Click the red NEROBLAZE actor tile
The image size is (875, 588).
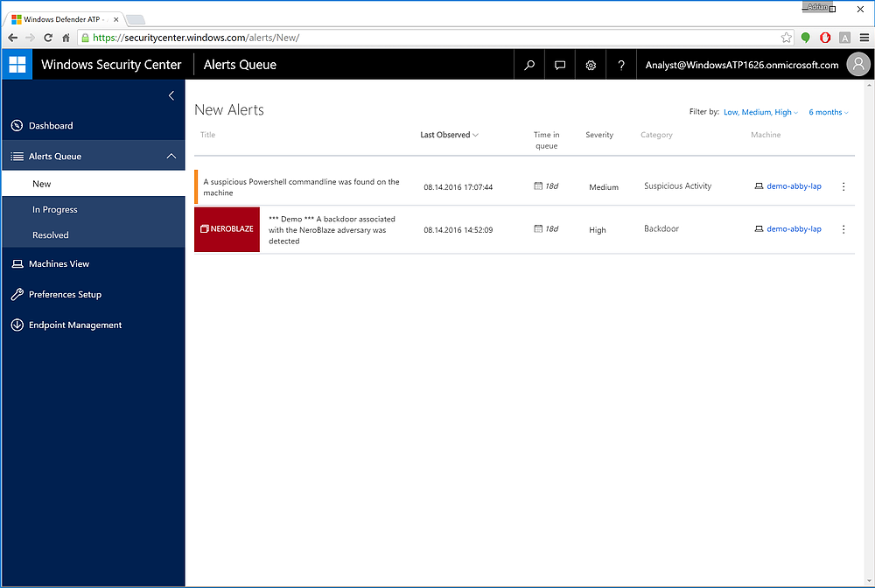(x=227, y=229)
